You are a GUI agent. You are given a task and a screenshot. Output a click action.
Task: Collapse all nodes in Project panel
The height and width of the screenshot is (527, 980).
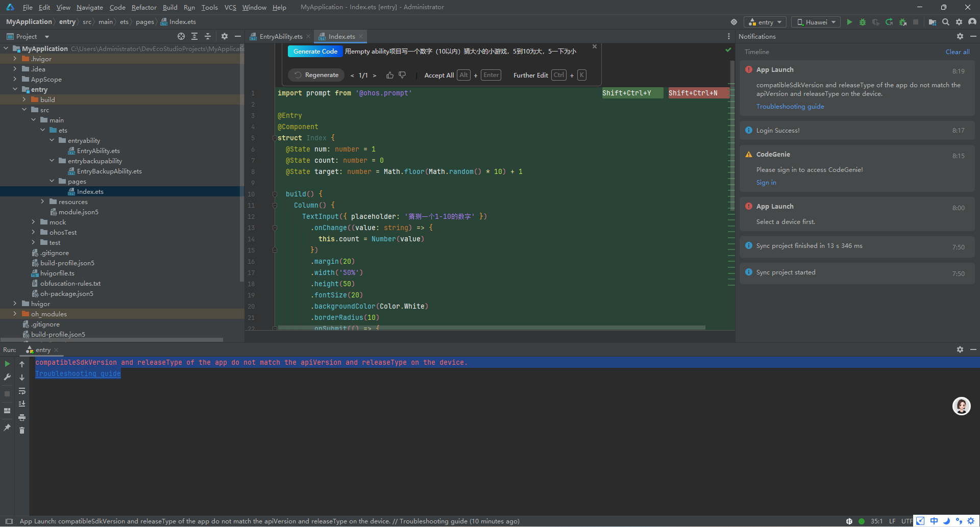point(208,36)
